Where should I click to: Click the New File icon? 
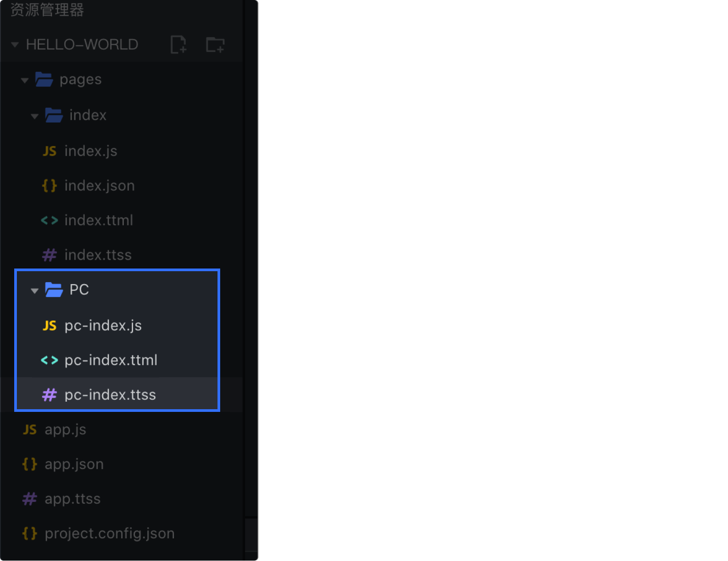[x=178, y=44]
